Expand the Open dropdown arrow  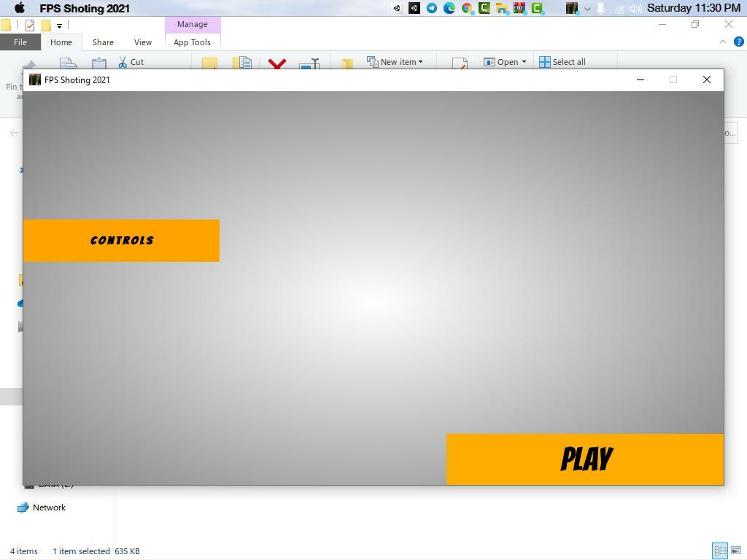524,62
